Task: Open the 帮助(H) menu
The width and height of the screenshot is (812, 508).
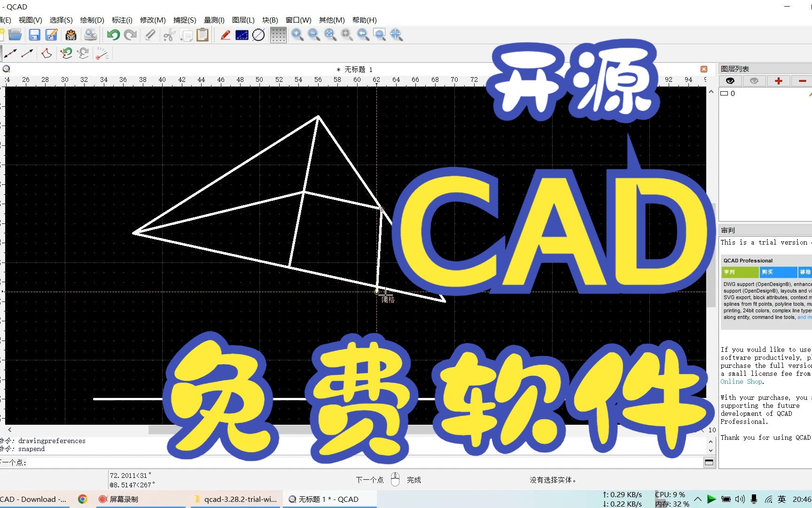Action: (x=365, y=20)
